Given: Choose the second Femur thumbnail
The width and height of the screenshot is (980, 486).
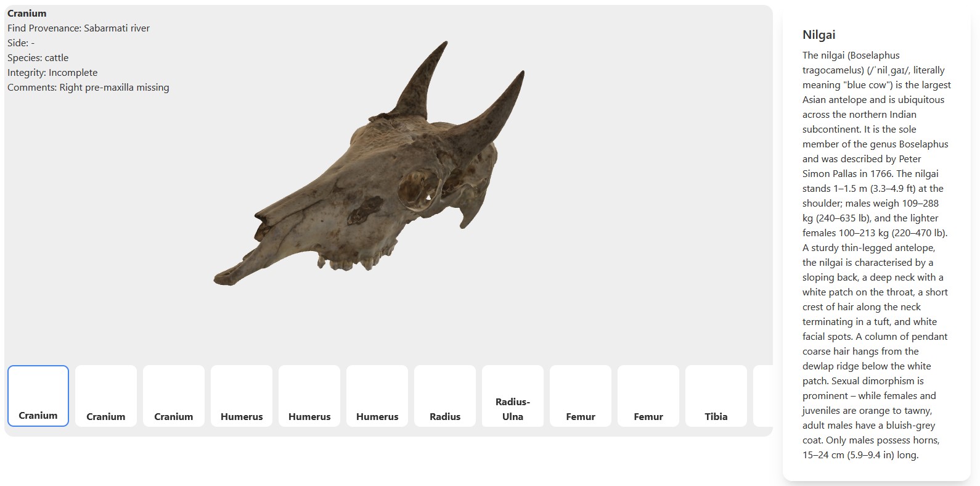Looking at the screenshot, I should [x=648, y=396].
